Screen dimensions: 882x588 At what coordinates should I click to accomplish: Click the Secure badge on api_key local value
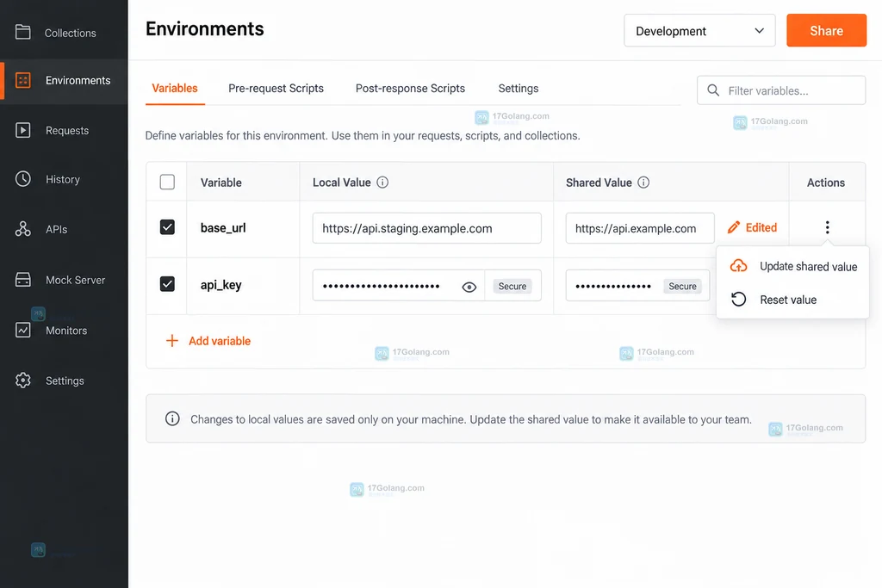512,286
